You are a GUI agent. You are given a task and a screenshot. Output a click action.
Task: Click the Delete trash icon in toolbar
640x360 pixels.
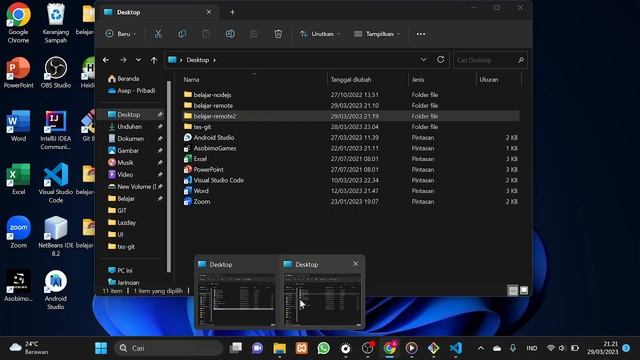278,34
